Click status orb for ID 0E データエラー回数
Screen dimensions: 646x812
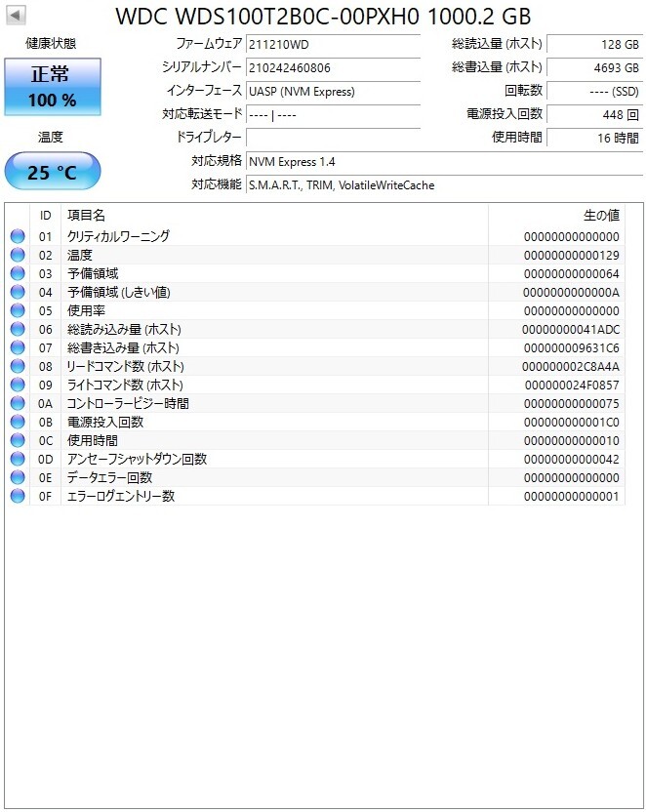click(x=18, y=477)
